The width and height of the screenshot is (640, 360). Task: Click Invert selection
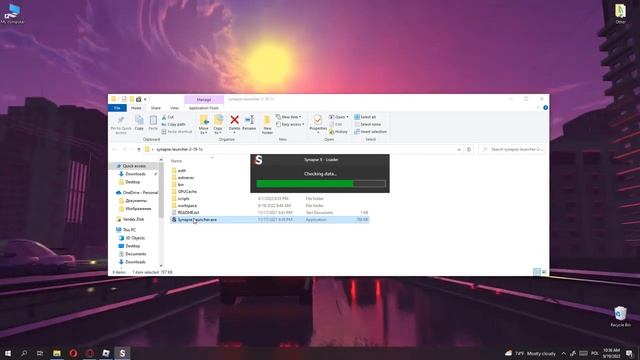tap(370, 132)
